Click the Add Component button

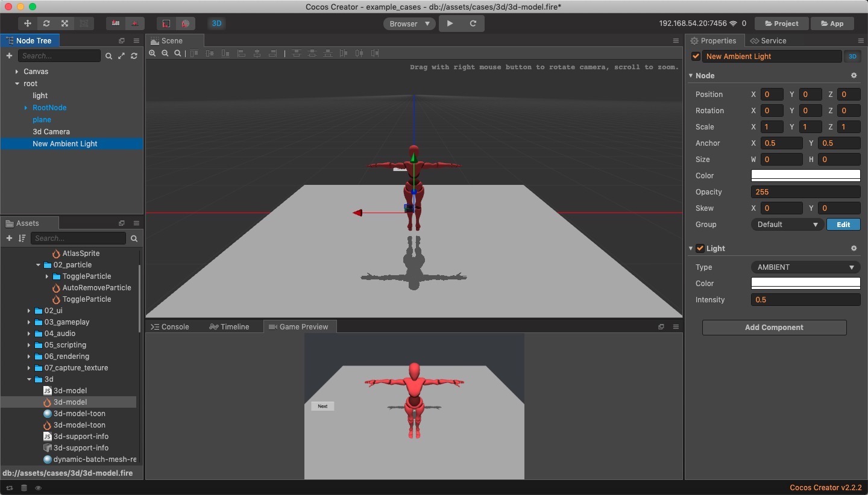[774, 327]
